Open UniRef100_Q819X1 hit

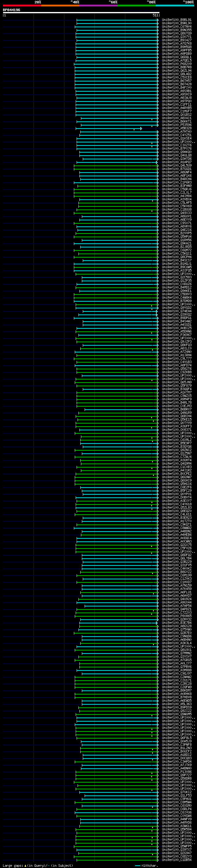(176, 650)
